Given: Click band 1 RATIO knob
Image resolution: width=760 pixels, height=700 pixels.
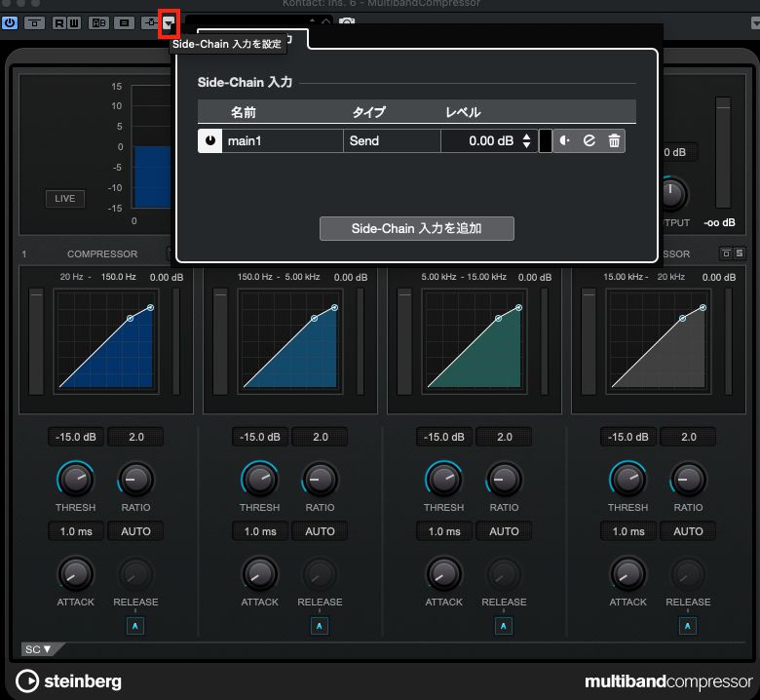Looking at the screenshot, I should (x=135, y=480).
